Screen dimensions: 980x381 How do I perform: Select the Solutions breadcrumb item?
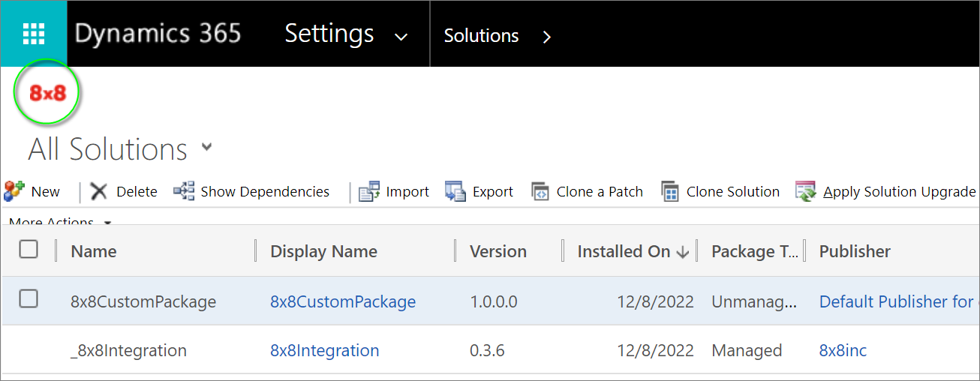tap(481, 36)
